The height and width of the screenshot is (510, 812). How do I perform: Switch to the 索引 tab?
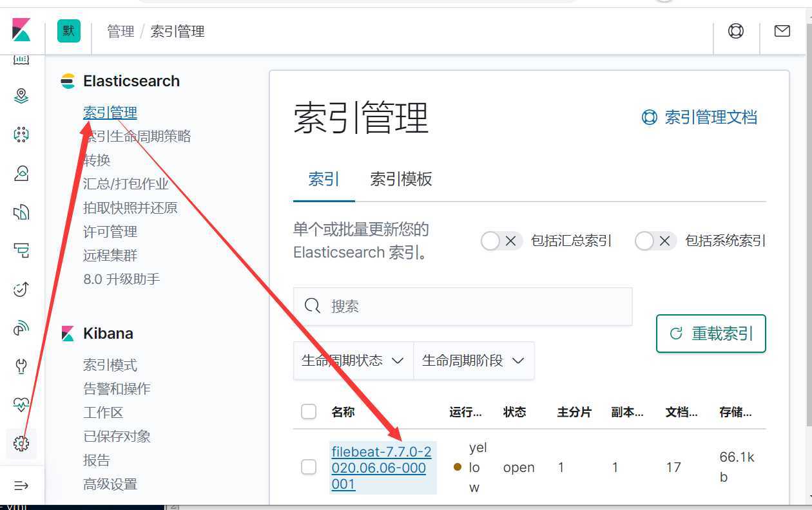click(324, 179)
